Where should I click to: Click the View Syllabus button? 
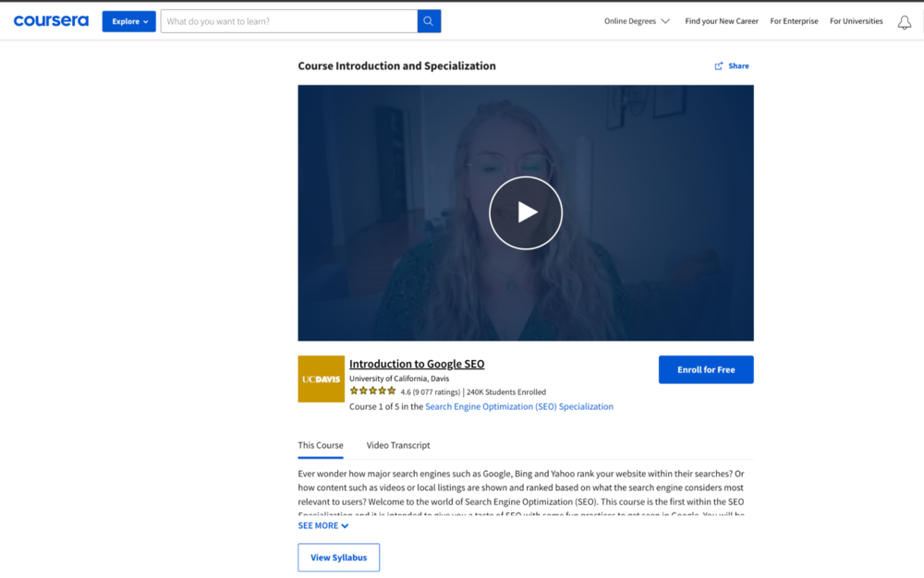[339, 558]
